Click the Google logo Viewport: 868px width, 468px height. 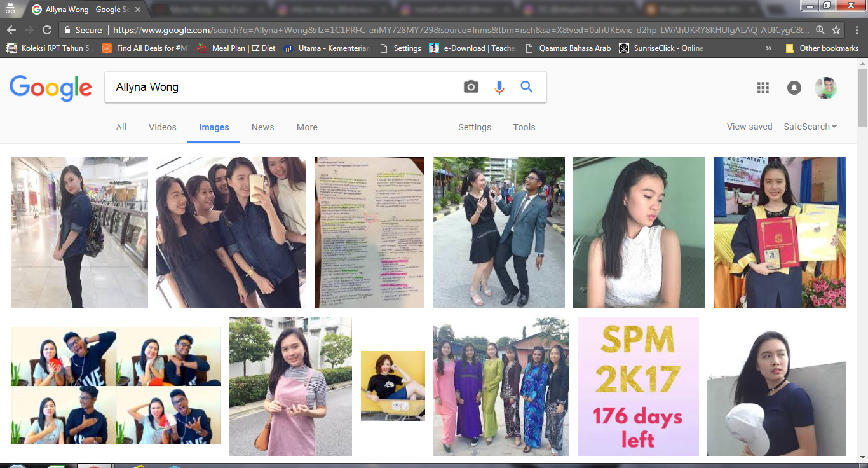(x=50, y=88)
